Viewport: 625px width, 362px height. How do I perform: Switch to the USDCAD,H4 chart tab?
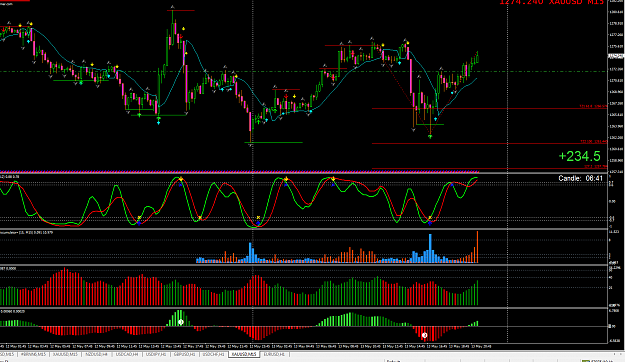[x=127, y=354]
